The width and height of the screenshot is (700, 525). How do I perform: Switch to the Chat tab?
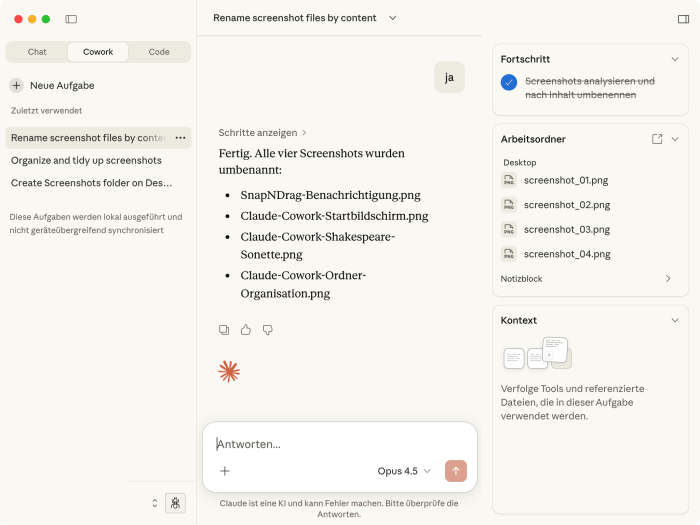click(37, 52)
